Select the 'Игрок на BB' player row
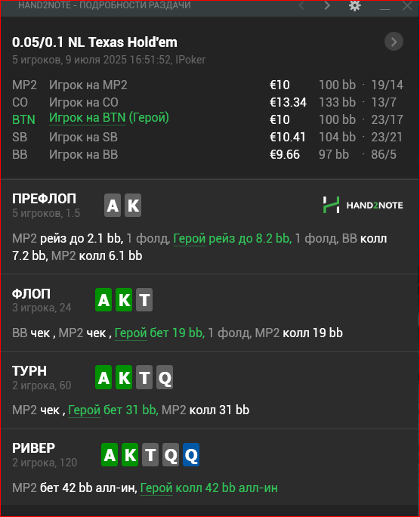The image size is (420, 517). click(x=208, y=155)
